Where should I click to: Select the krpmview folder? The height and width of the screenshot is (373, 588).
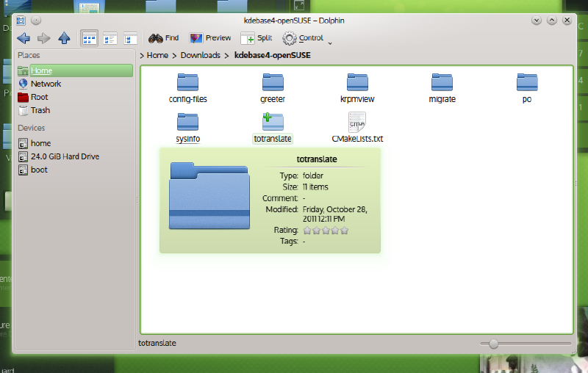[357, 88]
